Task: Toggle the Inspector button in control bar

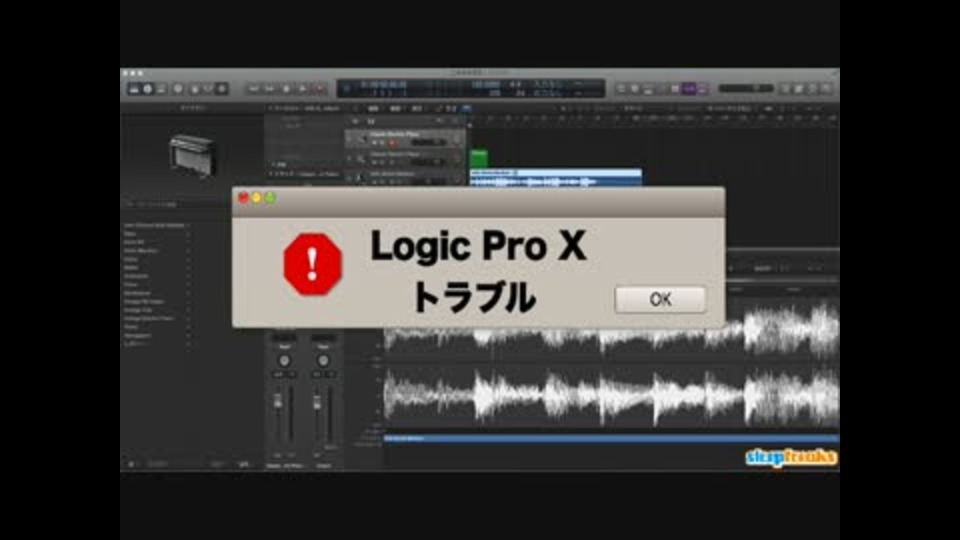Action: (148, 89)
